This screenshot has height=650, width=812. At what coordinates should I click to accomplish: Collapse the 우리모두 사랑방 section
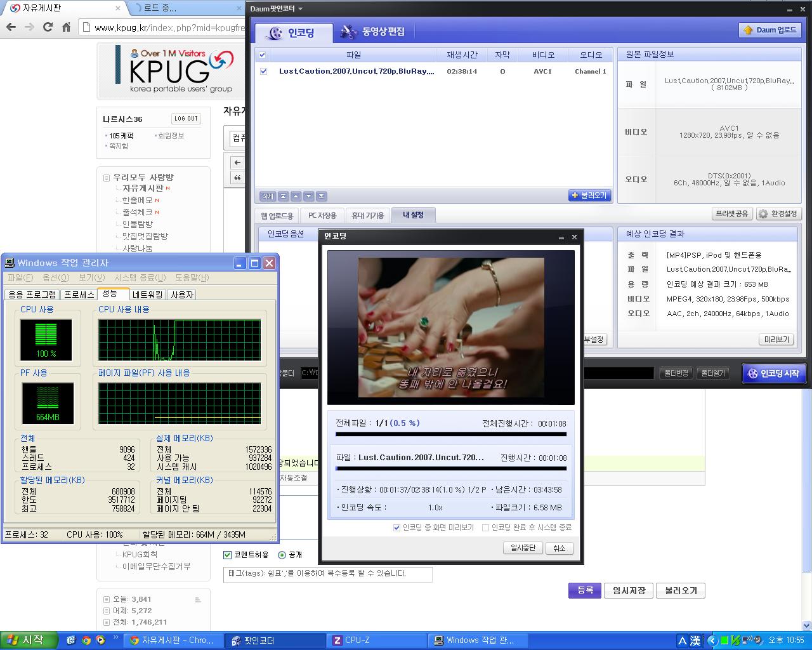click(107, 178)
